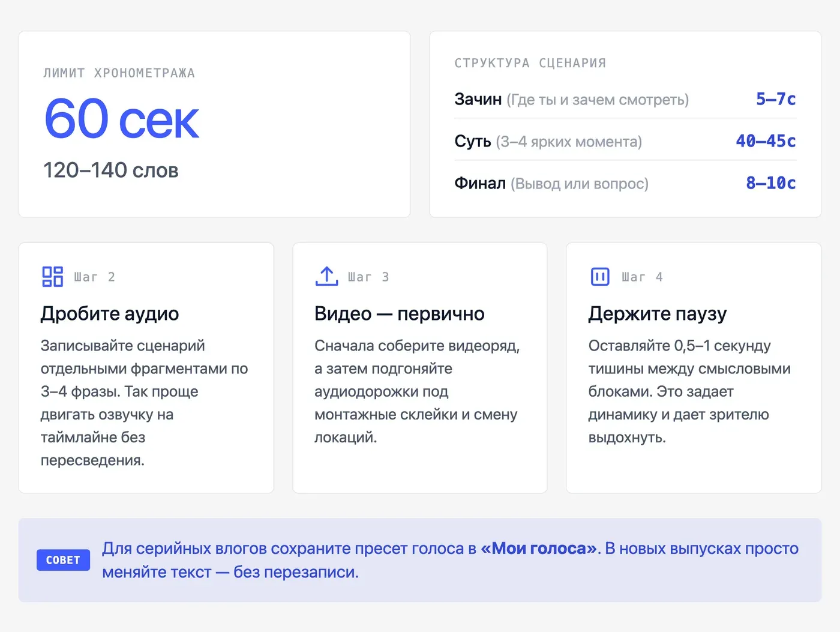Select the Зачин row label
Image resolution: width=840 pixels, height=632 pixels.
[x=478, y=99]
